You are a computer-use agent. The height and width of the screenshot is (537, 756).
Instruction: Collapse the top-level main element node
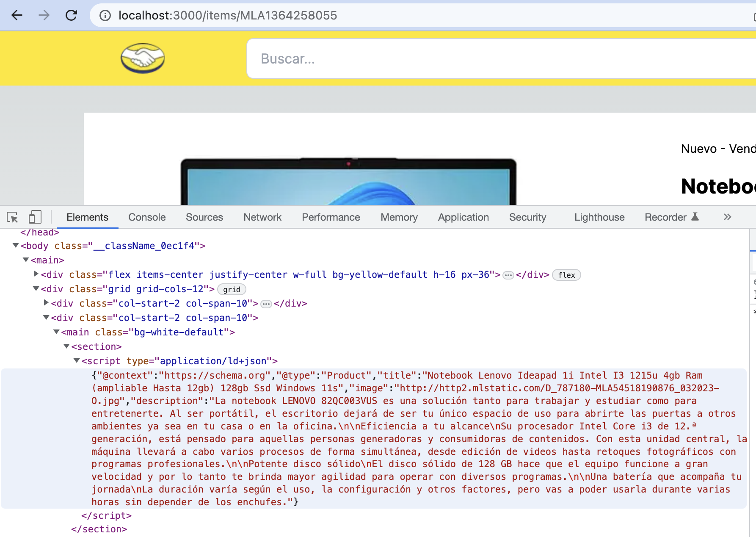(x=26, y=260)
